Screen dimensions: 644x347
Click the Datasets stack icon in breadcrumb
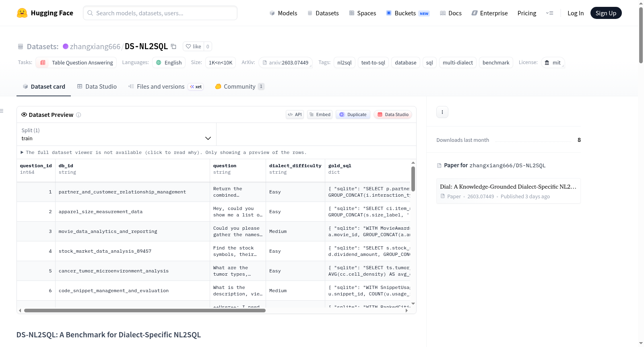coord(21,46)
